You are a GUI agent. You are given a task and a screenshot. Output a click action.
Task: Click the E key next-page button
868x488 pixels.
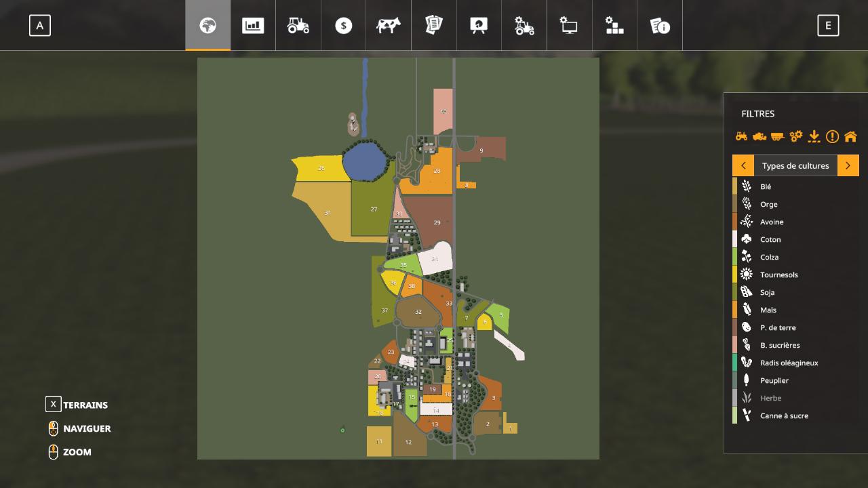(x=828, y=26)
